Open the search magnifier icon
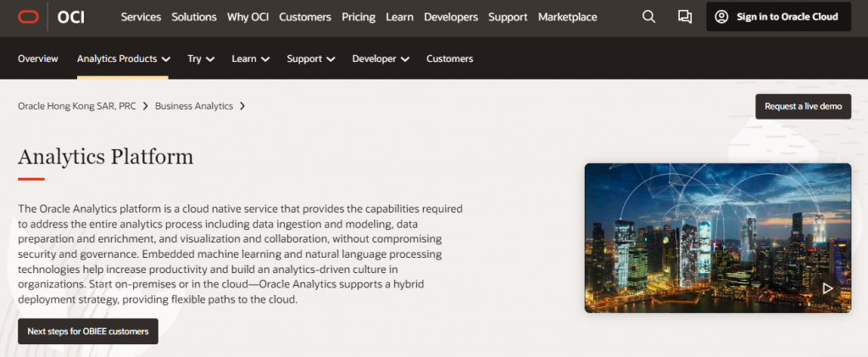Viewport: 868px width, 357px height. [x=648, y=17]
